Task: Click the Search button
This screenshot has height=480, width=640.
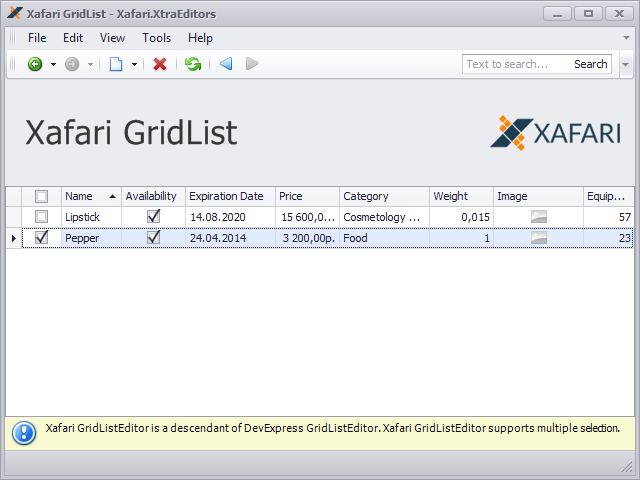Action: point(591,64)
